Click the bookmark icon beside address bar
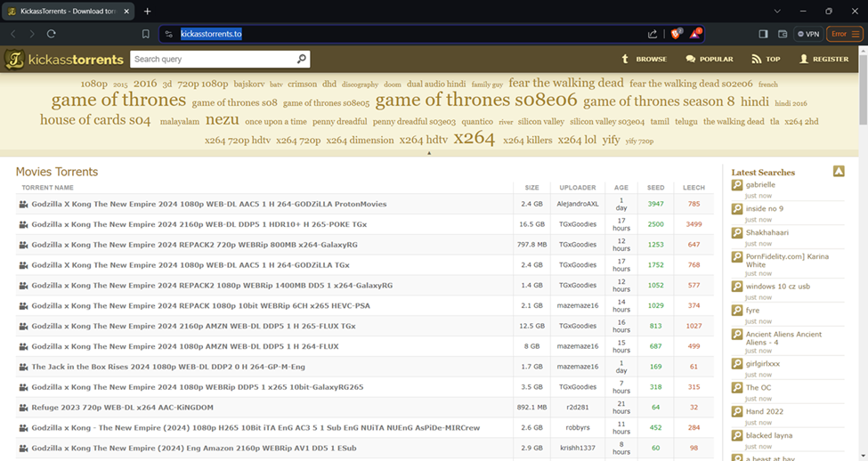This screenshot has width=868, height=461. point(145,34)
